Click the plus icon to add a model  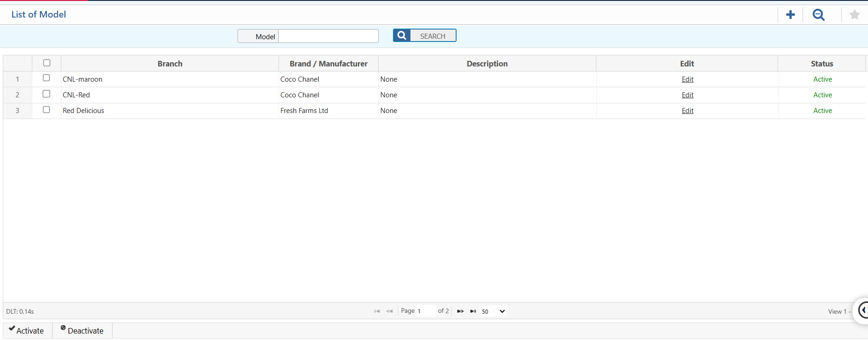(x=790, y=15)
